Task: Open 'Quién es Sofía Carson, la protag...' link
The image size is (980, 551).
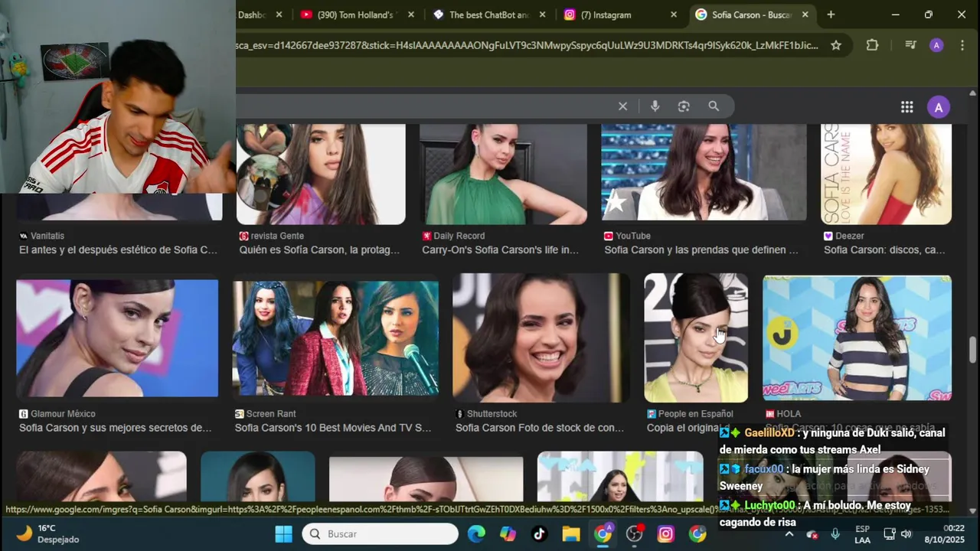Action: (x=319, y=249)
